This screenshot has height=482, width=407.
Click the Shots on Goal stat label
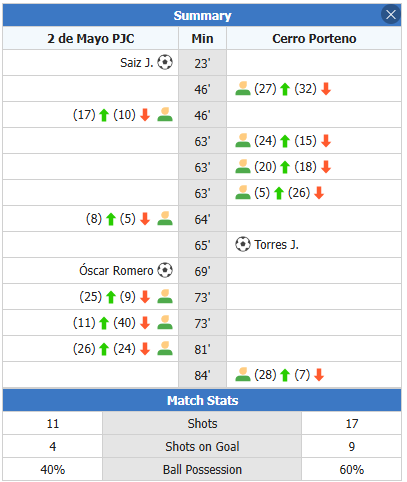(202, 446)
